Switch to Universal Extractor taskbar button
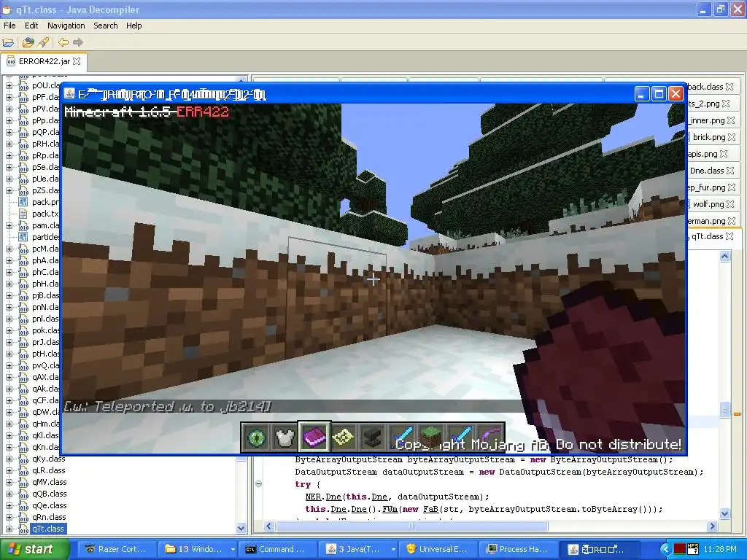The width and height of the screenshot is (747, 560). (x=436, y=549)
